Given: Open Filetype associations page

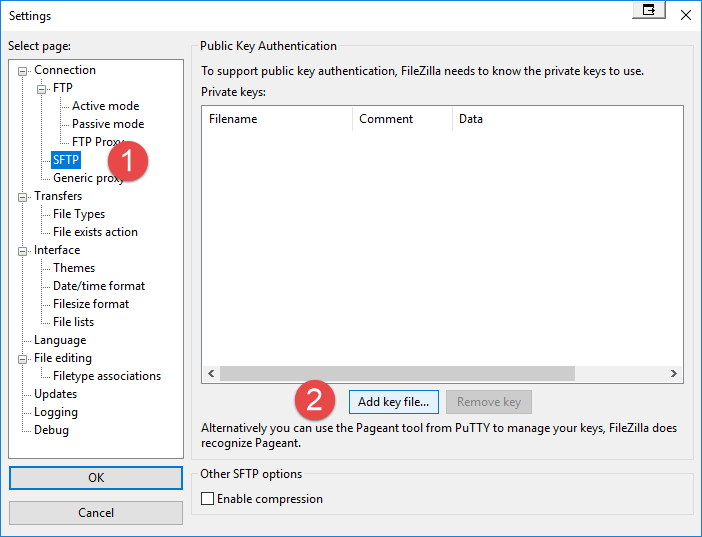Looking at the screenshot, I should click(x=106, y=376).
